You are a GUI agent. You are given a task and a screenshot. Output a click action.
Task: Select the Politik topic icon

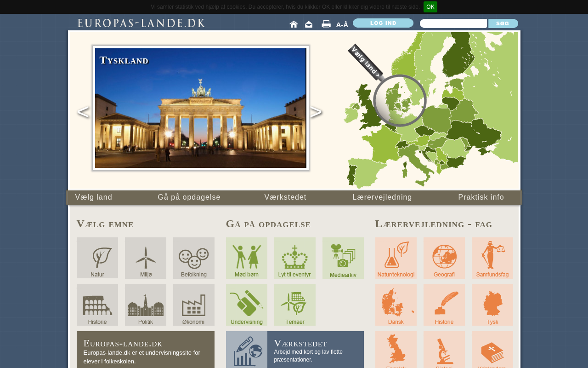pos(146,305)
